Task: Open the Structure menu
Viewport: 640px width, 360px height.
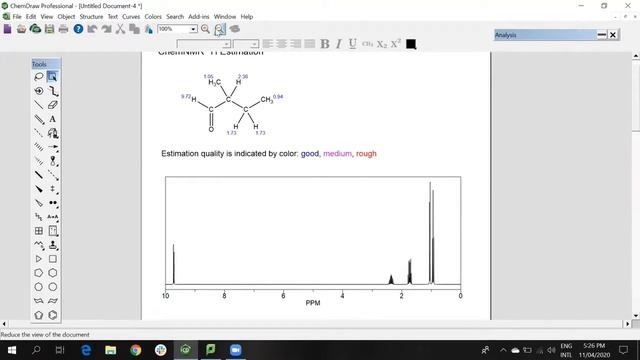Action: point(91,17)
